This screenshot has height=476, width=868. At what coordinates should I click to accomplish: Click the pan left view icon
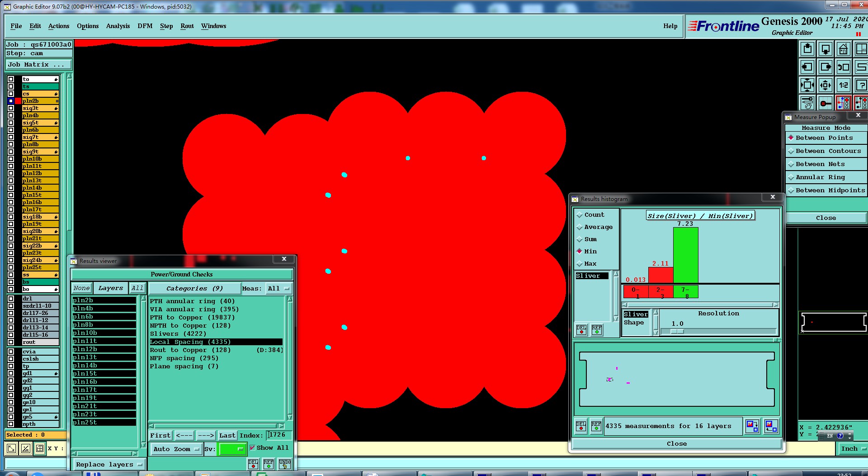tap(807, 67)
